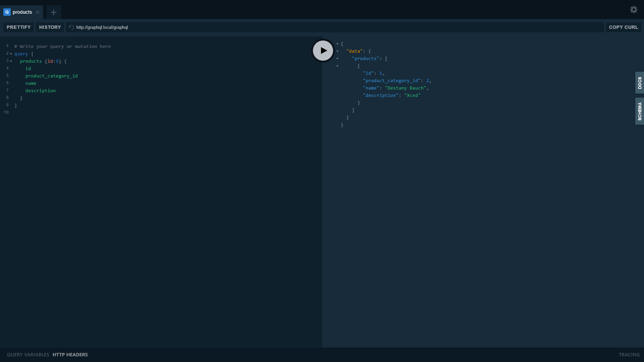Click the PRETTIFY button
The height and width of the screenshot is (362, 644).
(18, 27)
